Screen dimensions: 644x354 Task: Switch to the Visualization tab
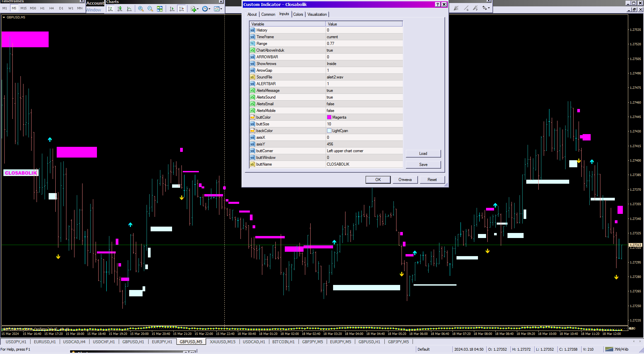coord(317,14)
